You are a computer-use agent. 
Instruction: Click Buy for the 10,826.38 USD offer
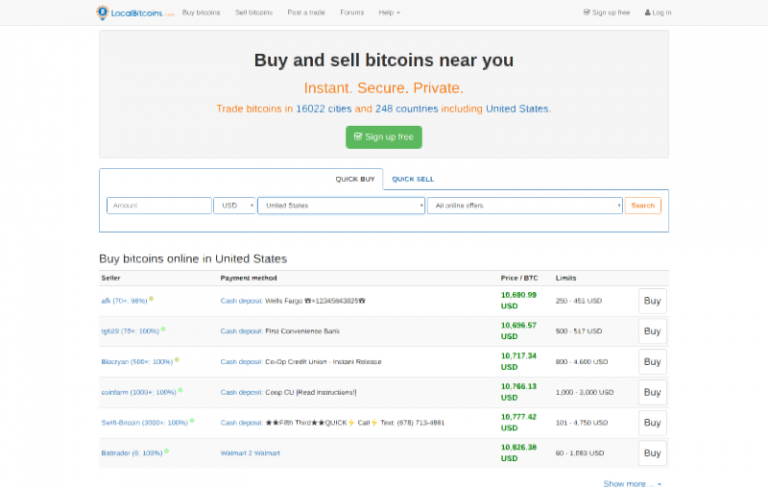coord(652,453)
